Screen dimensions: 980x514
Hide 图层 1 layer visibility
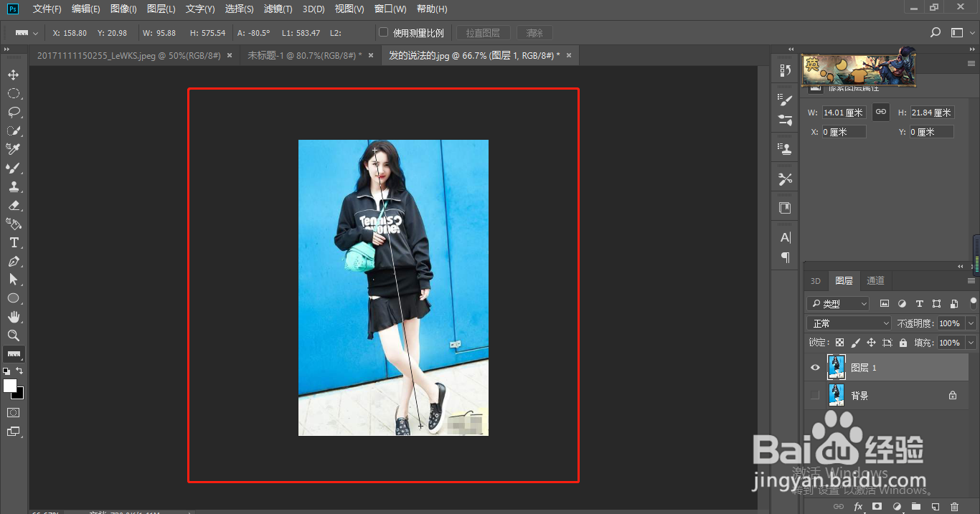coord(814,368)
